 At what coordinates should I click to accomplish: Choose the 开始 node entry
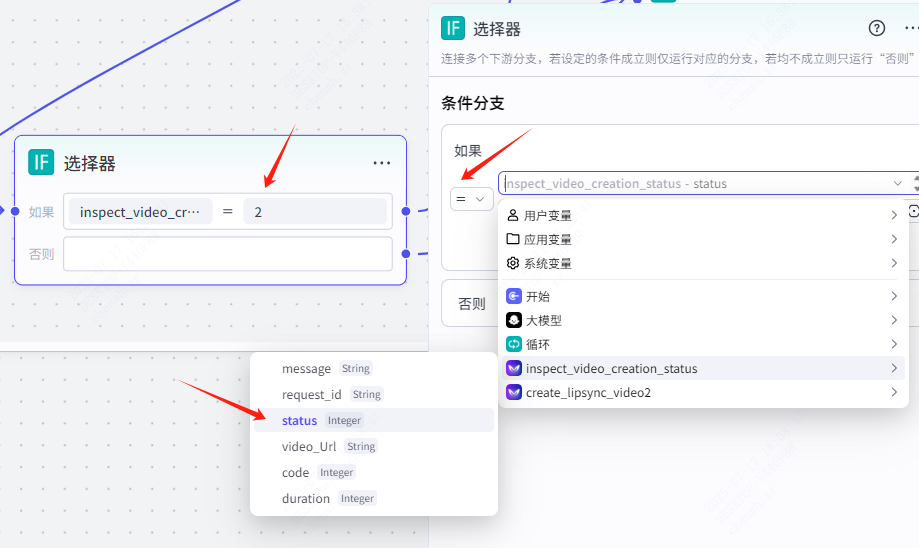703,296
